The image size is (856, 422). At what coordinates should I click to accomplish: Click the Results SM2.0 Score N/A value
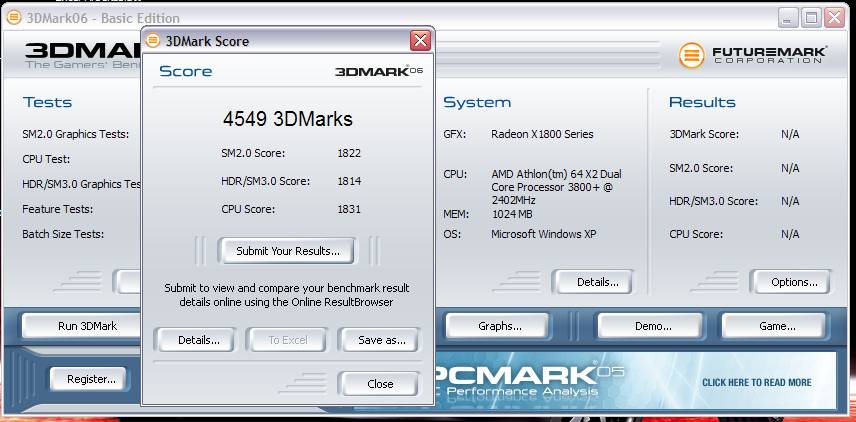[790, 168]
